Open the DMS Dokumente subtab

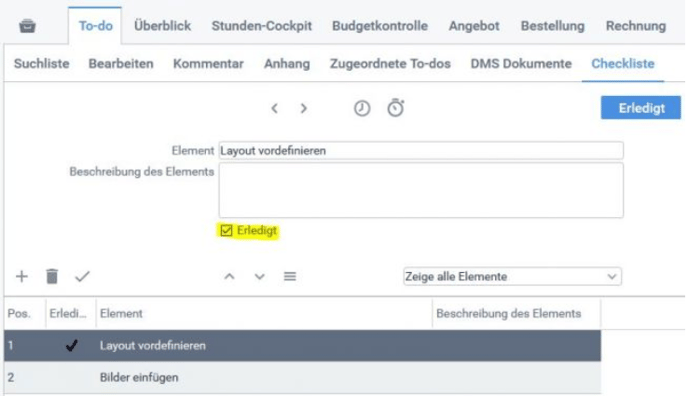tap(521, 64)
